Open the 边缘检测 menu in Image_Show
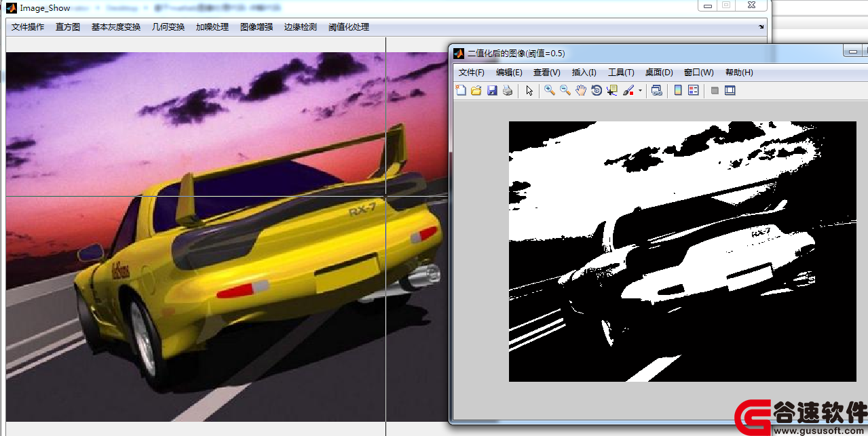 tap(301, 27)
